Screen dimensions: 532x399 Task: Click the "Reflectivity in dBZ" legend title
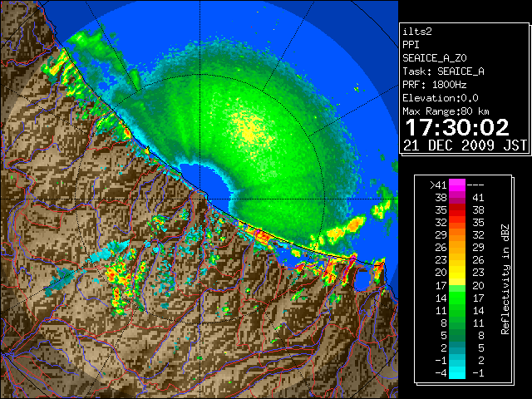[505, 279]
